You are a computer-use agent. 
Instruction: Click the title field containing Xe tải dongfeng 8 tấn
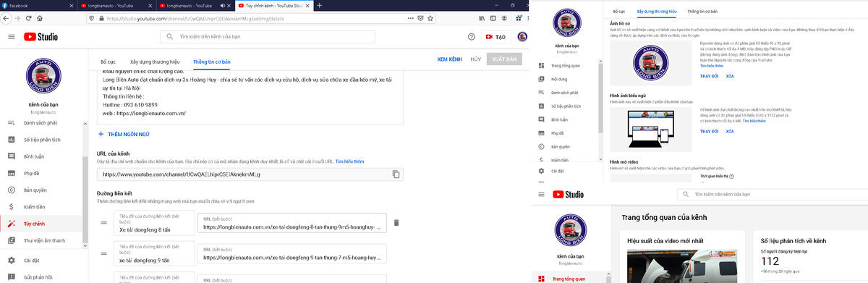pyautogui.click(x=154, y=223)
